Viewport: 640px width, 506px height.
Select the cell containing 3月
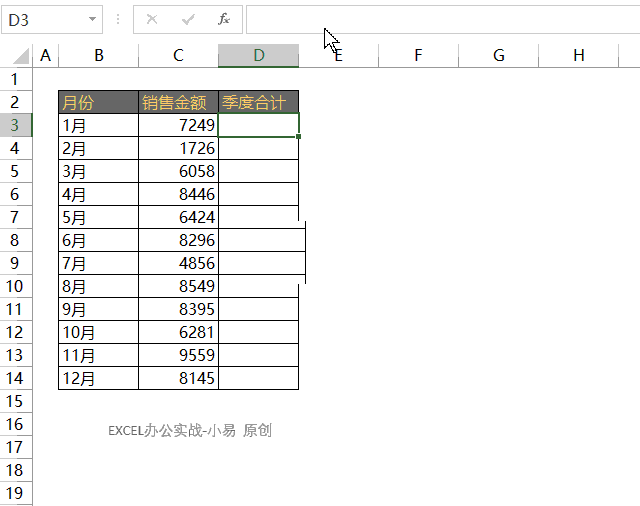click(x=98, y=171)
